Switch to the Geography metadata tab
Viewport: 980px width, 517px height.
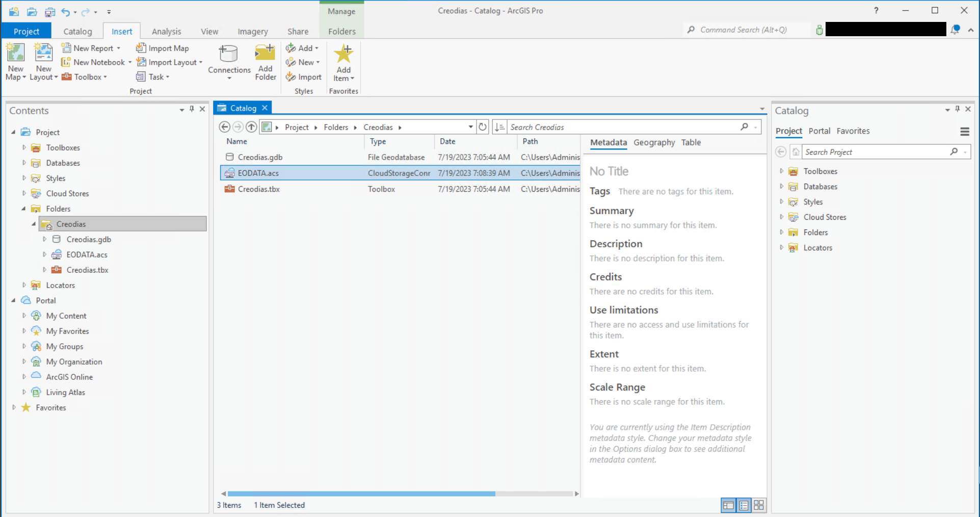coord(654,143)
